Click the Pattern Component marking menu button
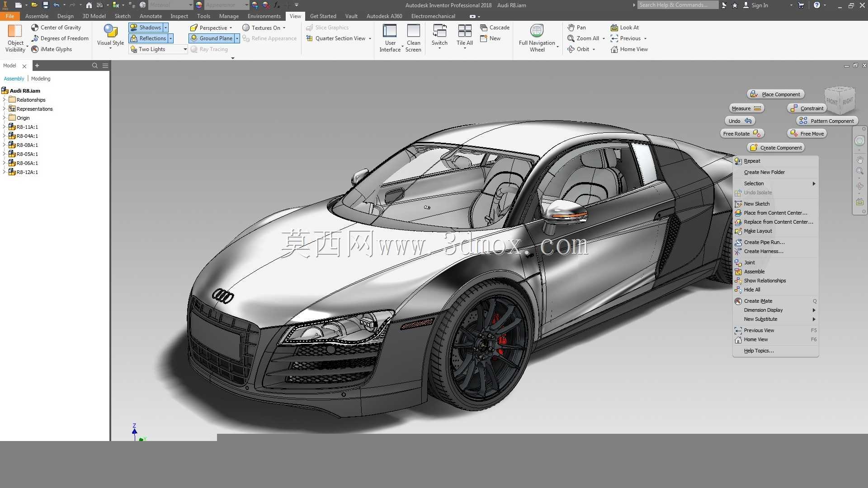The width and height of the screenshot is (868, 488). pyautogui.click(x=827, y=121)
